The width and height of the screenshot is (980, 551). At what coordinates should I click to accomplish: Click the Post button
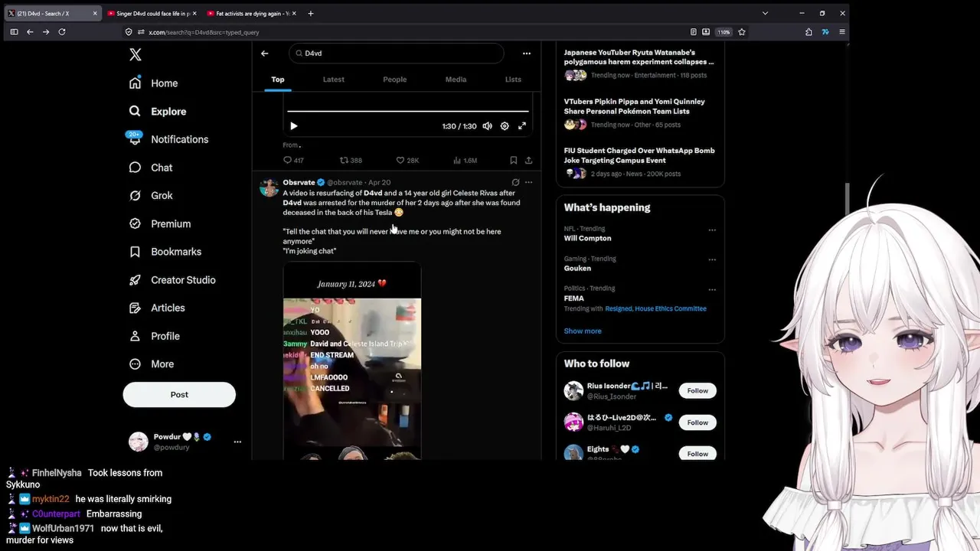click(x=179, y=394)
